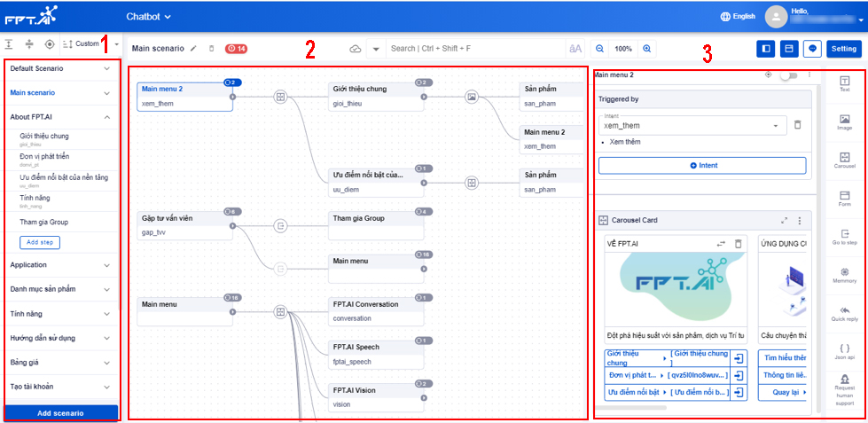Expand the Default Scenario group

click(107, 68)
